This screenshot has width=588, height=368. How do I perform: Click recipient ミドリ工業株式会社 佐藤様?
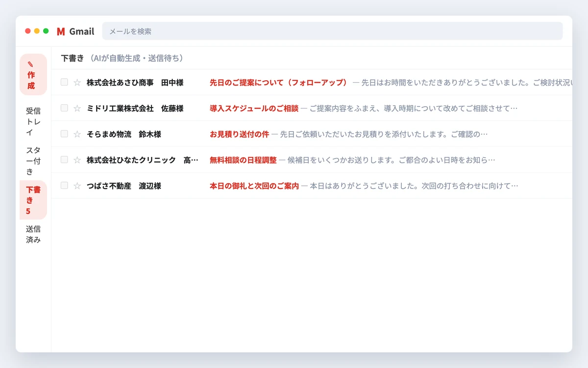[x=135, y=108]
